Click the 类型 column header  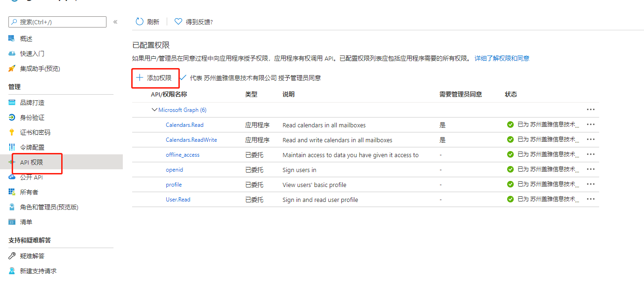(251, 94)
